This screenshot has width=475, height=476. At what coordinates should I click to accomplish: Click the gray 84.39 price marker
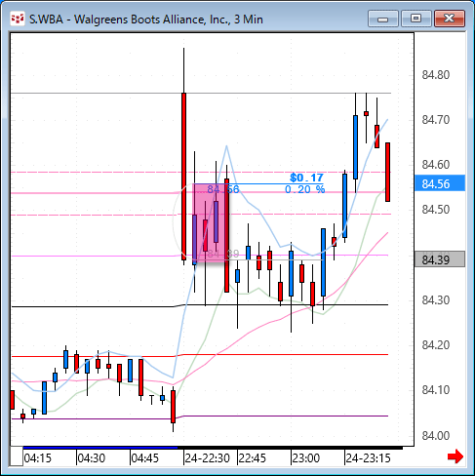pyautogui.click(x=440, y=259)
